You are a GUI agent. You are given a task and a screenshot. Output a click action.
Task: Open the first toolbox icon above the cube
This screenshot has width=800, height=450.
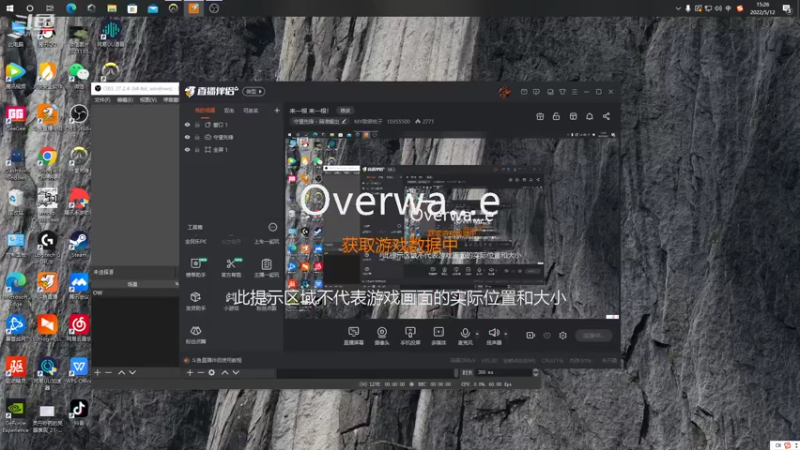pos(195,264)
